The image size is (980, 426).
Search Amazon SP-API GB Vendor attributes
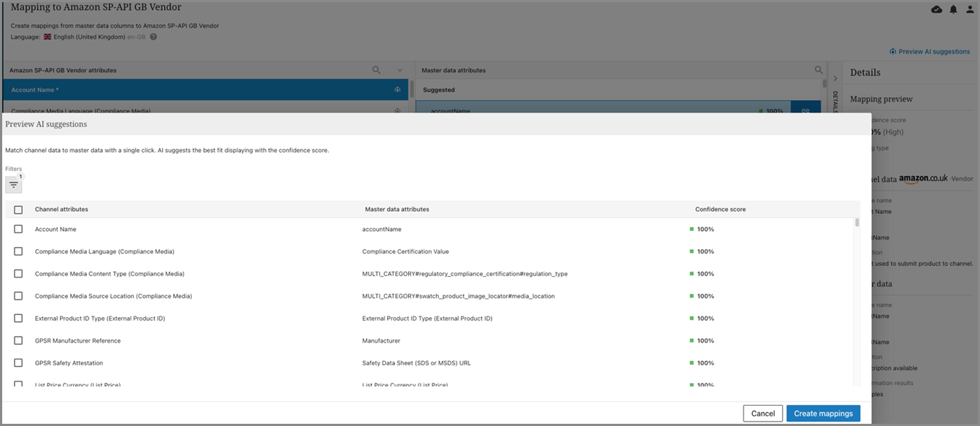[x=376, y=70]
